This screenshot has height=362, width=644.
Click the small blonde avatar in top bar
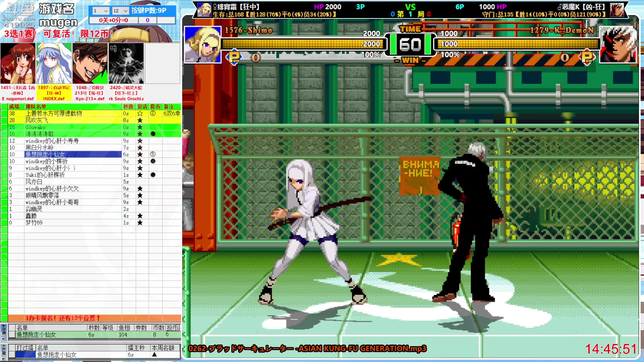(204, 10)
